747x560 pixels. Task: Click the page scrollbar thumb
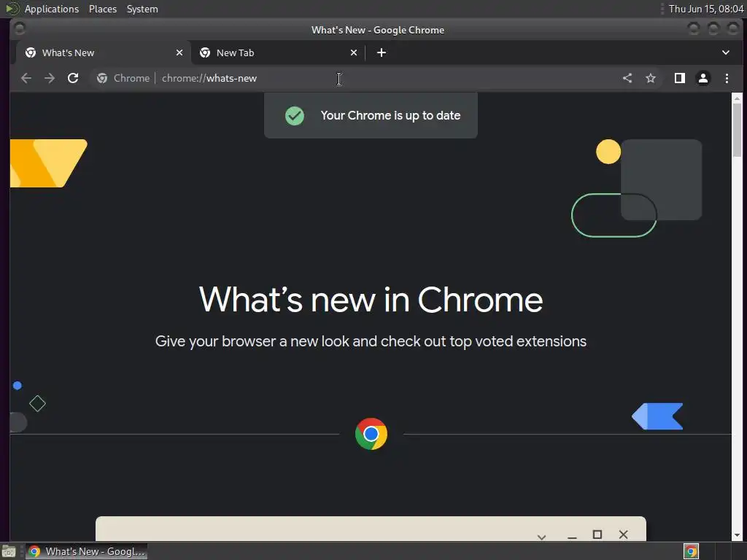(x=737, y=130)
